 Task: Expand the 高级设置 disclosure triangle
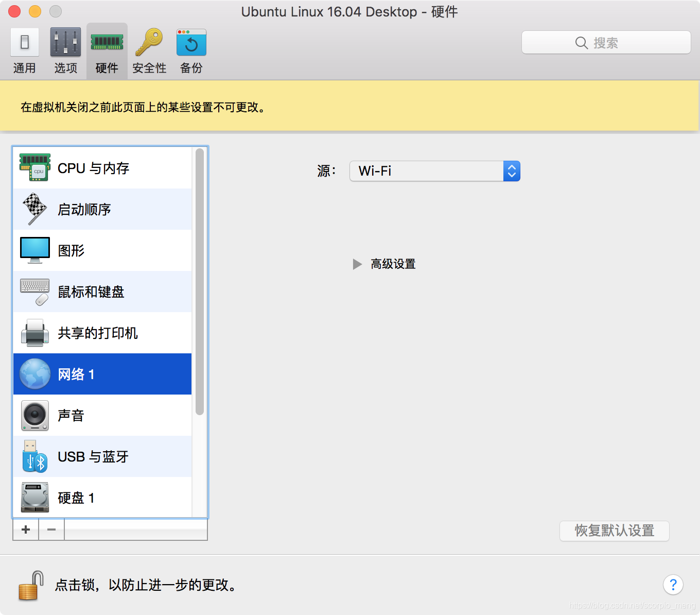(x=357, y=264)
